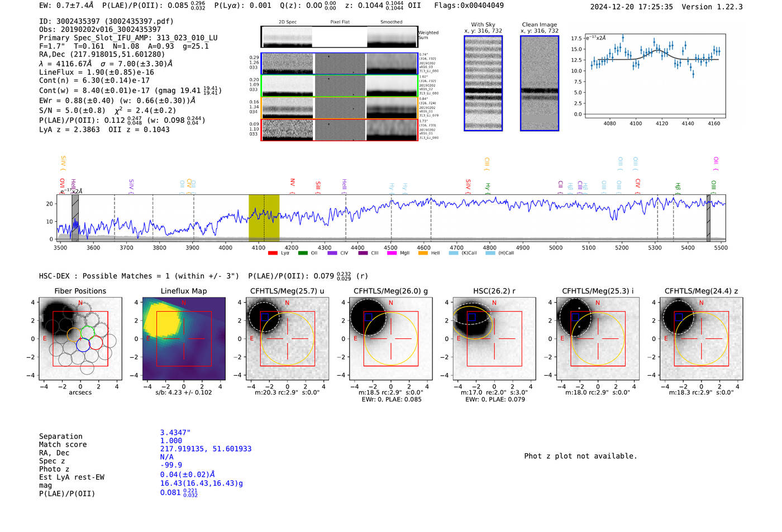The width and height of the screenshot is (782, 532).
Task: Select the orange-bordered 2D spectrum row
Action: (x=340, y=108)
